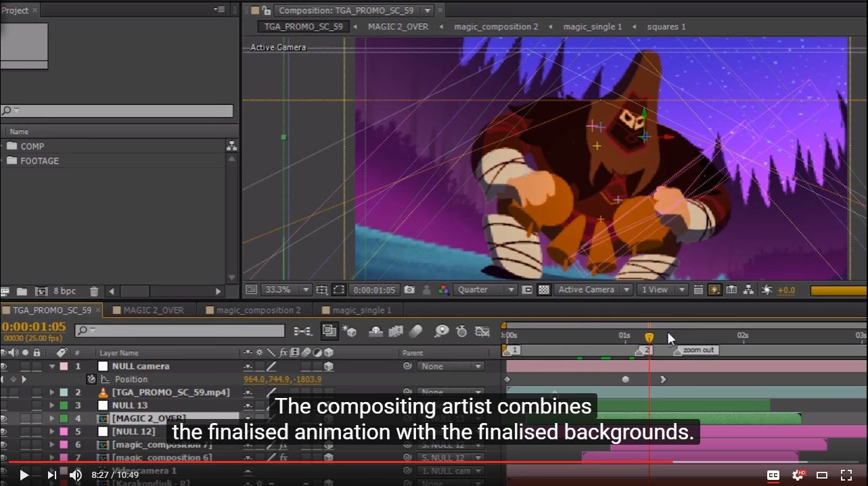Open Active Camera 3D view dropdown
Screen dimensions: 868x486
pos(594,290)
